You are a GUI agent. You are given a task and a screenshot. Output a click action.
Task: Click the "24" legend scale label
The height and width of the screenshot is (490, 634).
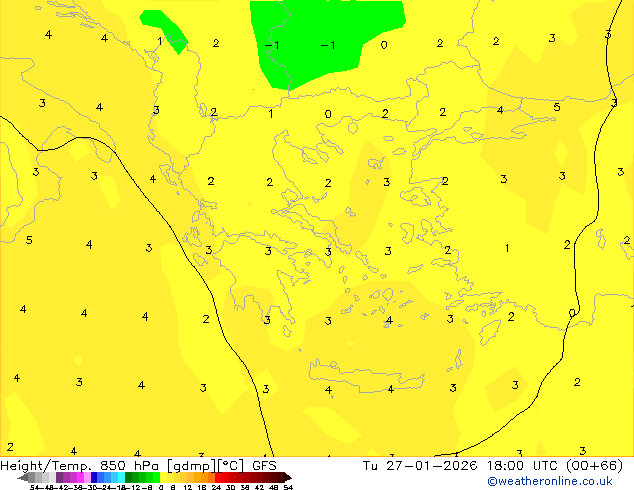[216, 487]
